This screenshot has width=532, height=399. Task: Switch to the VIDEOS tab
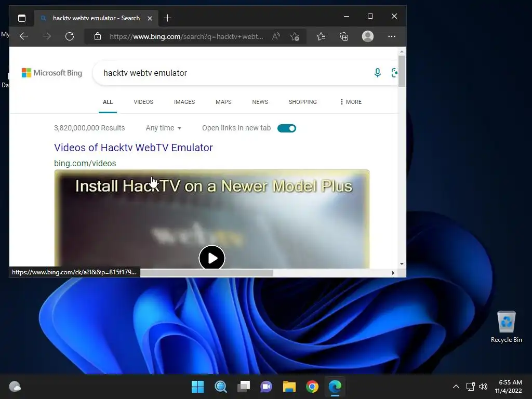coord(143,102)
